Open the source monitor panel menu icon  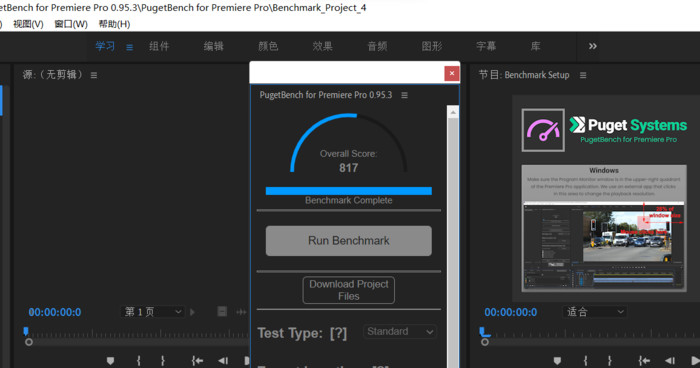[x=94, y=75]
